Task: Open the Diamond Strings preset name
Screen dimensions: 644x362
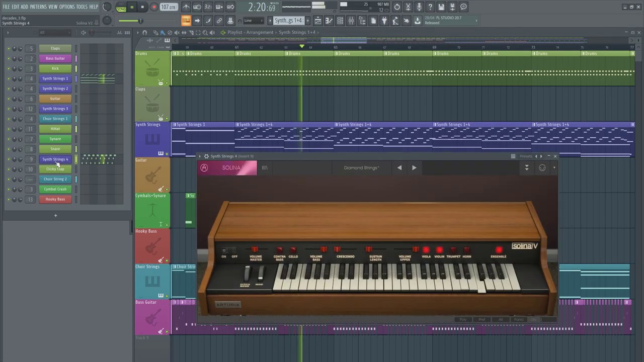Action: [x=361, y=168]
